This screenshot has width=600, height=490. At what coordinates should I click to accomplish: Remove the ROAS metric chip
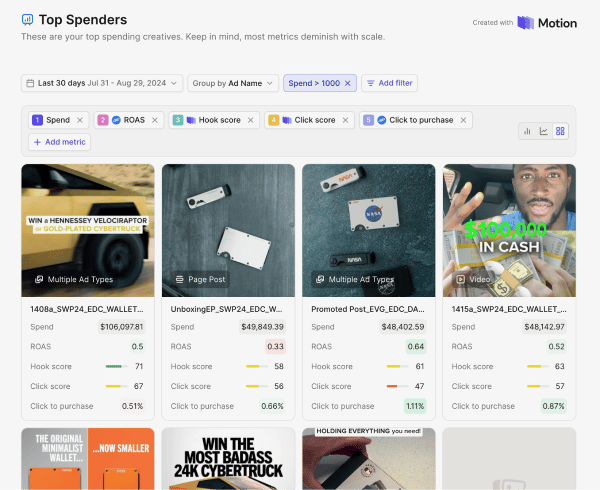(155, 120)
